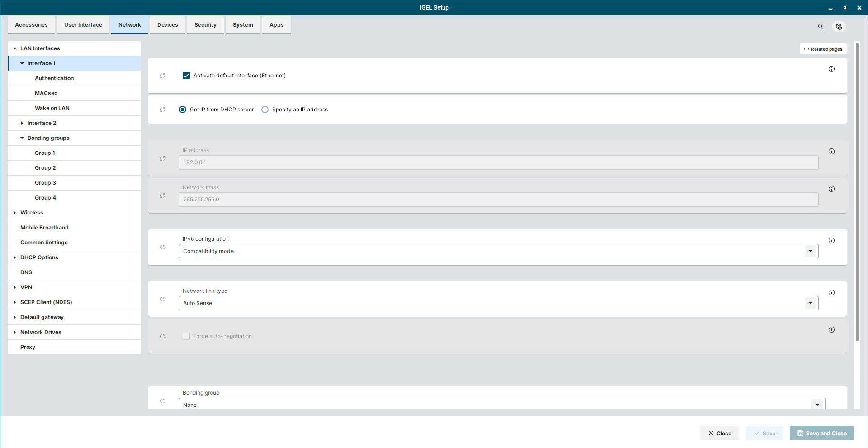The image size is (868, 448).
Task: Toggle Activate default interface (Ethernet) checkbox
Action: coord(186,76)
